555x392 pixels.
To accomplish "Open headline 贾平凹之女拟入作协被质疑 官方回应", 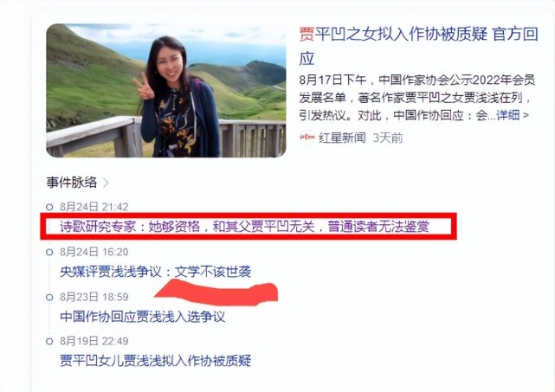I will (x=418, y=47).
